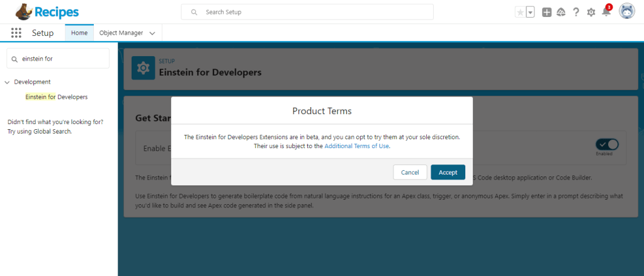The height and width of the screenshot is (276, 644).
Task: Collapse the Development tree section
Action: (7, 82)
